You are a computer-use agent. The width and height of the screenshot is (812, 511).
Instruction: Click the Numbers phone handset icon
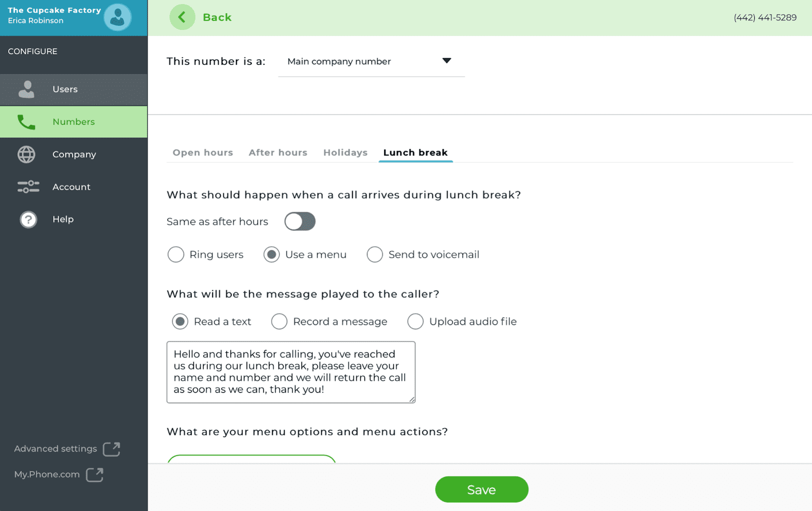pos(26,122)
